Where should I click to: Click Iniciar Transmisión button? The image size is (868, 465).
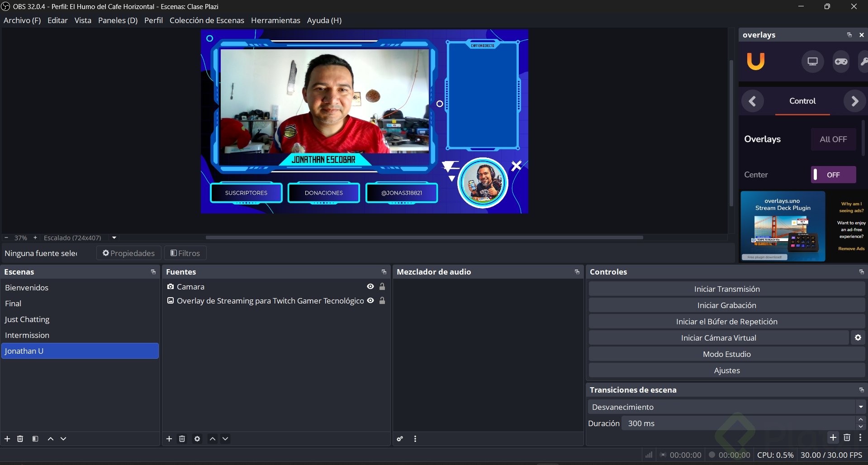[x=727, y=289]
